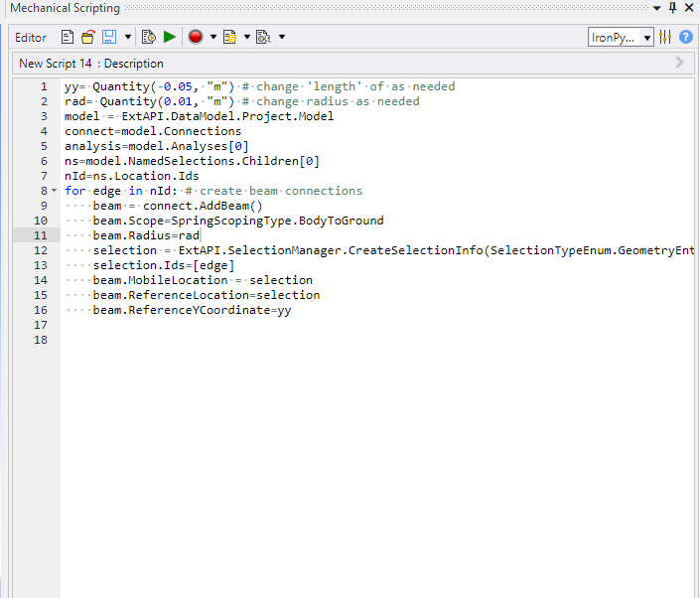This screenshot has width=700, height=598.
Task: Expand the snippets dropdown arrow
Action: click(247, 37)
